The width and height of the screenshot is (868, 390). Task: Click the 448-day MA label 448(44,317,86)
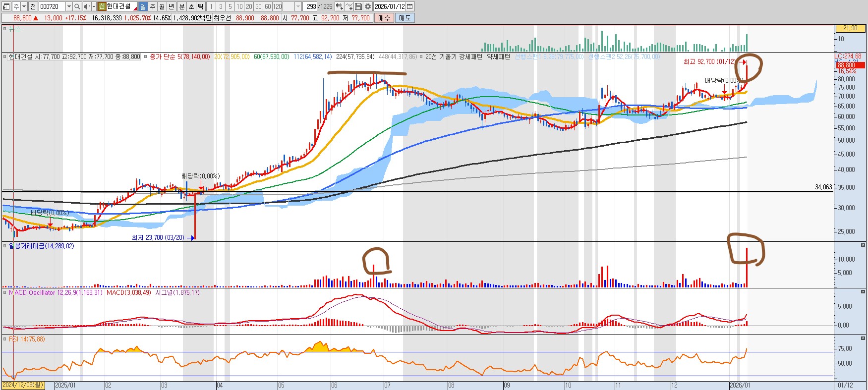(x=398, y=56)
